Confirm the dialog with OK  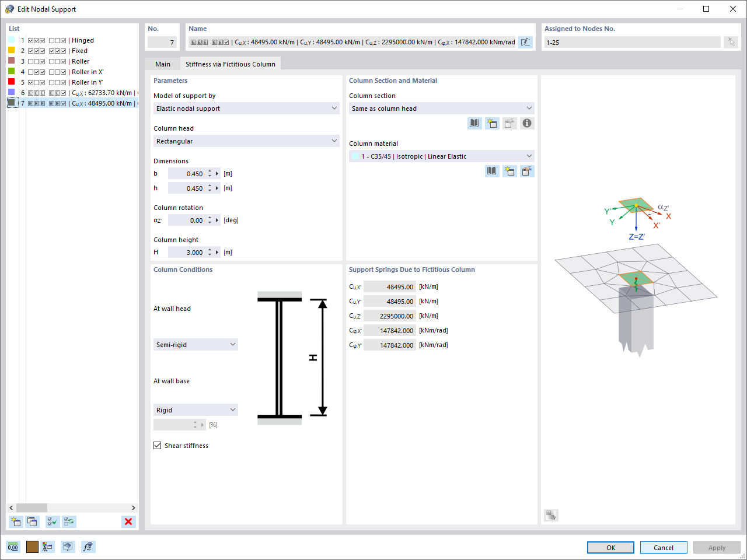pyautogui.click(x=610, y=547)
